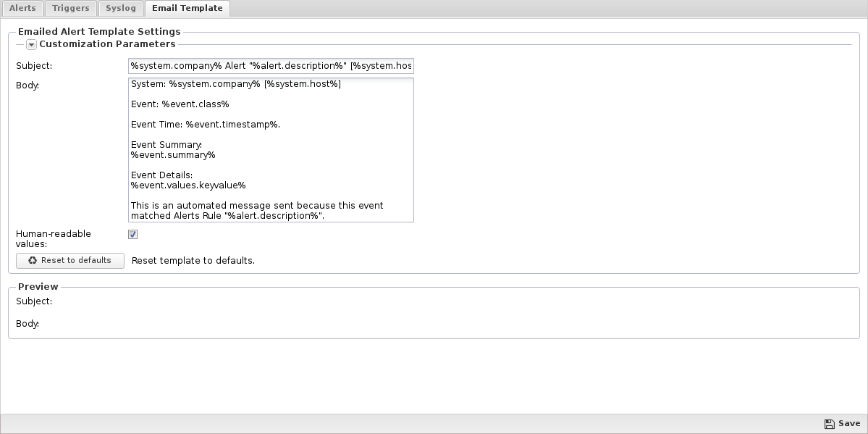This screenshot has width=868, height=434.
Task: Click the System line in Body text area
Action: tap(235, 84)
